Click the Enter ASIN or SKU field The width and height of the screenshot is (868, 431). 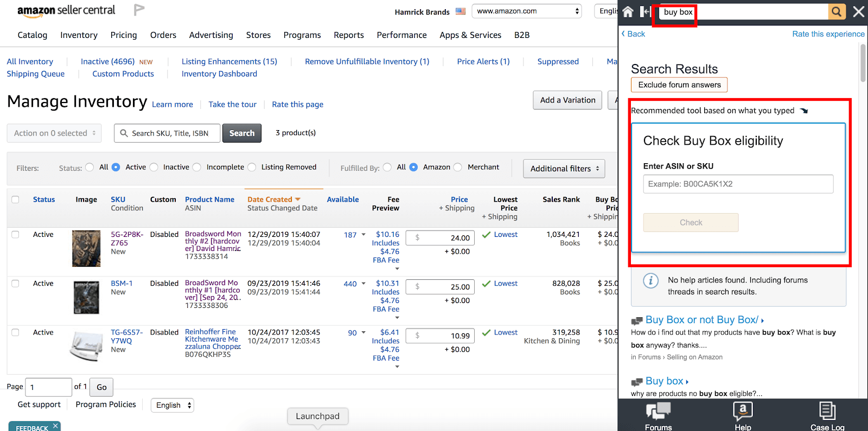click(x=738, y=184)
